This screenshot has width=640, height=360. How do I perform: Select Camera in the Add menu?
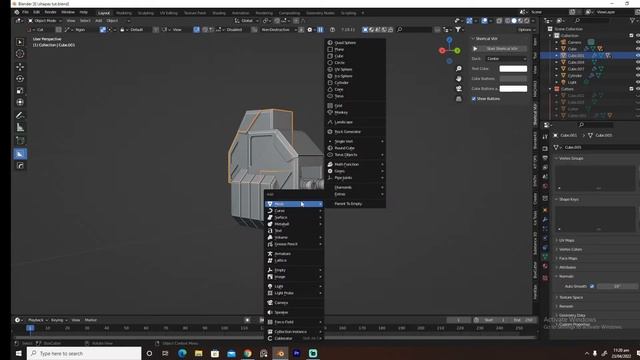coord(294,303)
